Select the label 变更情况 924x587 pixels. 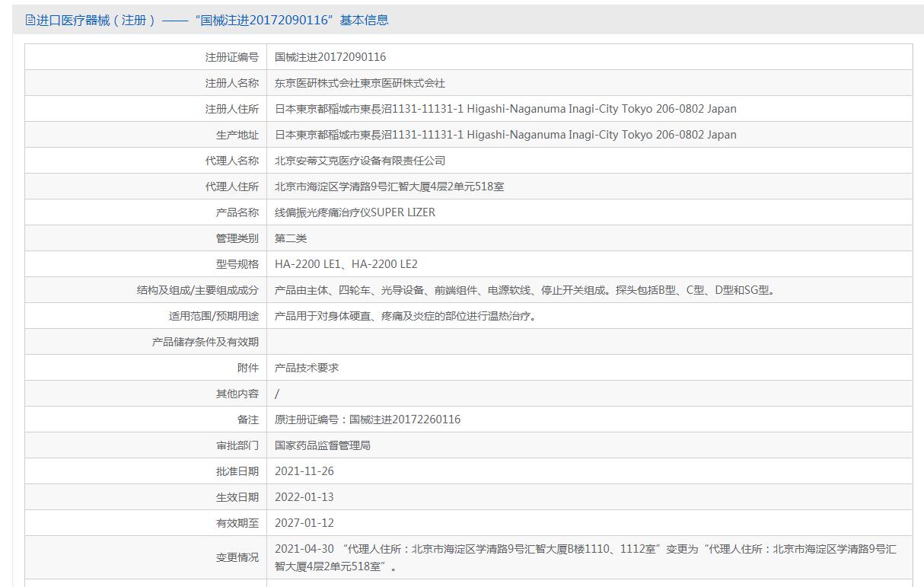coord(237,557)
